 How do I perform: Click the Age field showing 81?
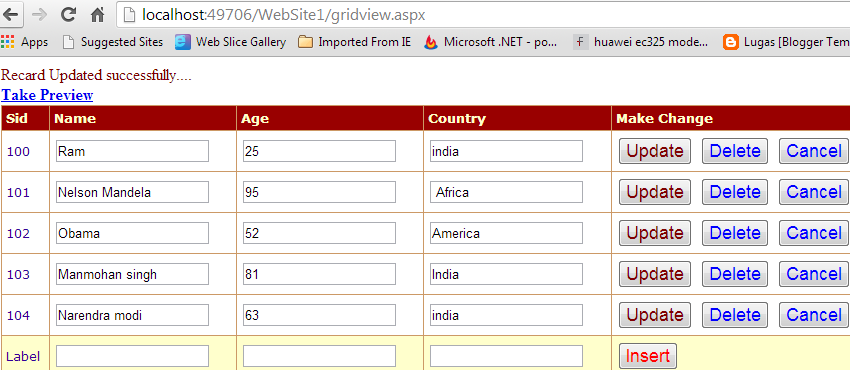click(x=319, y=274)
